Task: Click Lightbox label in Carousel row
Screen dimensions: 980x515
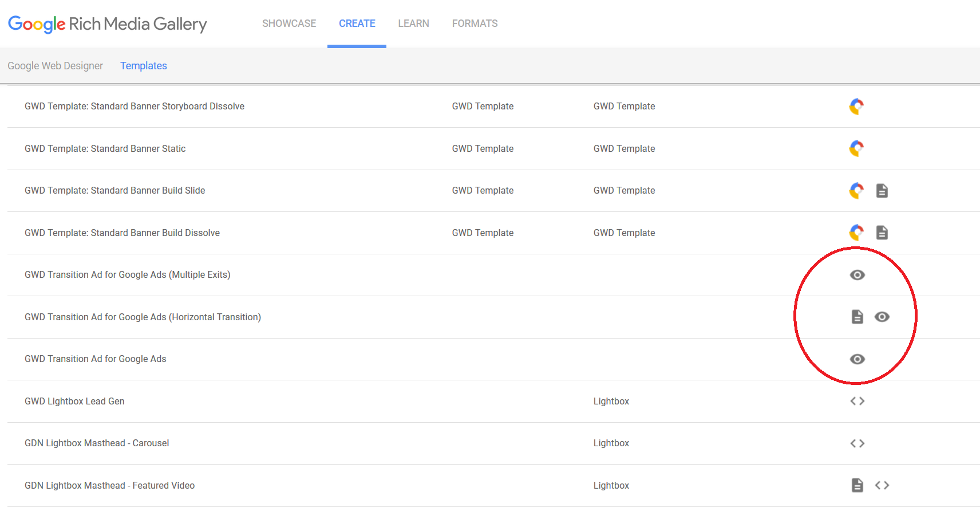Action: (611, 443)
